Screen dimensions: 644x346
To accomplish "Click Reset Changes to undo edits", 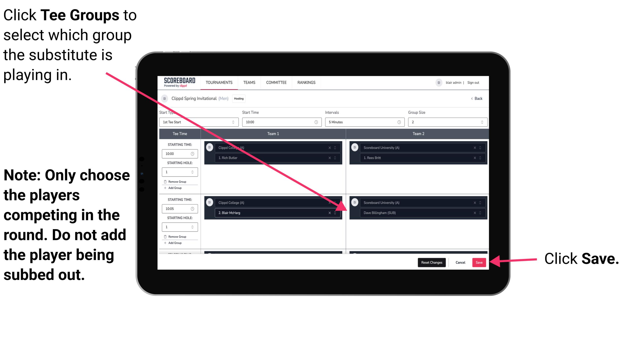I will pyautogui.click(x=431, y=262).
